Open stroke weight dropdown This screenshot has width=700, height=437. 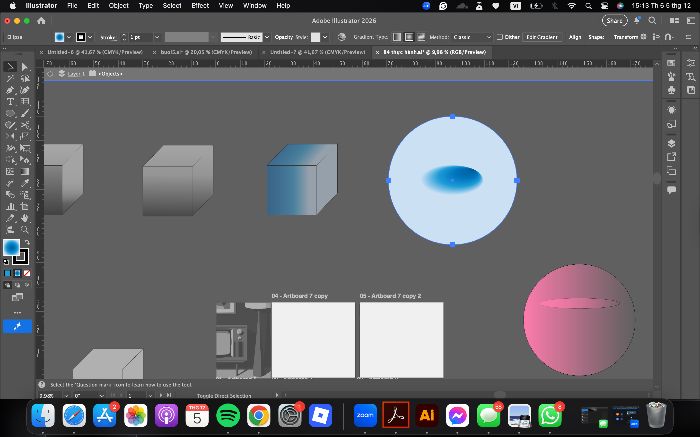tap(157, 37)
